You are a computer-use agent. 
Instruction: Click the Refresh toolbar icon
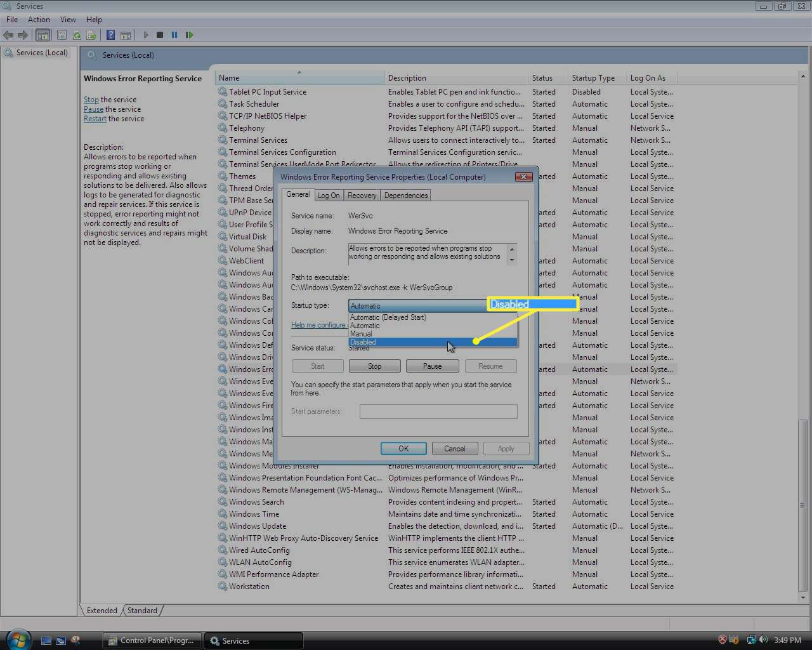tap(77, 35)
